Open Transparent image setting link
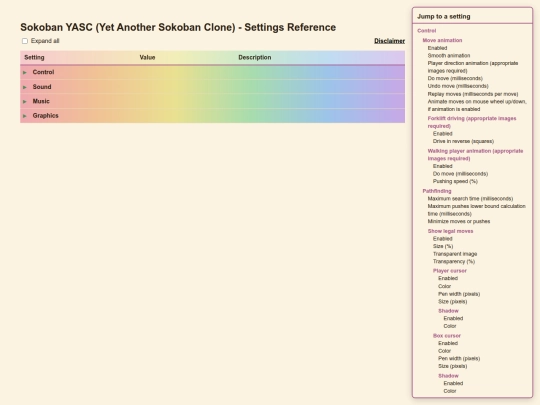Image resolution: width=540 pixels, height=405 pixels. click(455, 254)
